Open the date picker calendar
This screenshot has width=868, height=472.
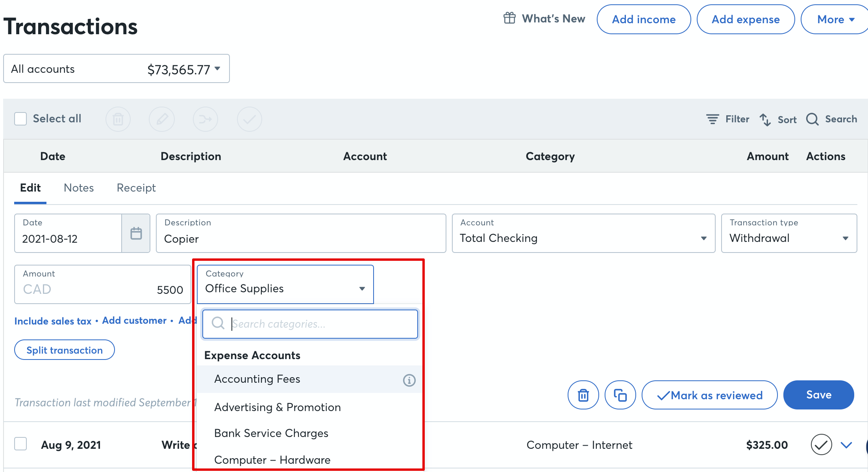[136, 233]
